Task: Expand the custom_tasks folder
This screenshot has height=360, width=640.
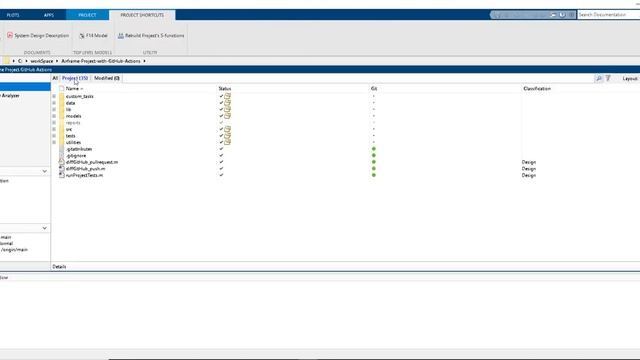Action: (x=54, y=96)
